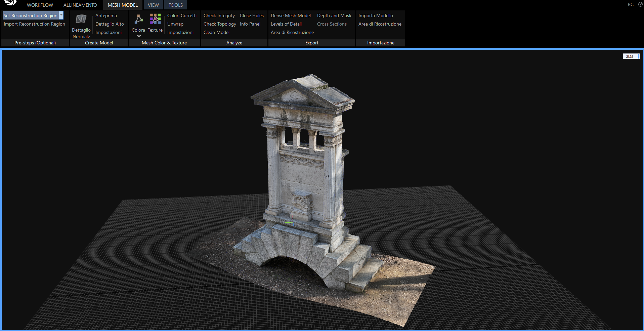Open the 3Ds view mode selector

pyautogui.click(x=631, y=56)
